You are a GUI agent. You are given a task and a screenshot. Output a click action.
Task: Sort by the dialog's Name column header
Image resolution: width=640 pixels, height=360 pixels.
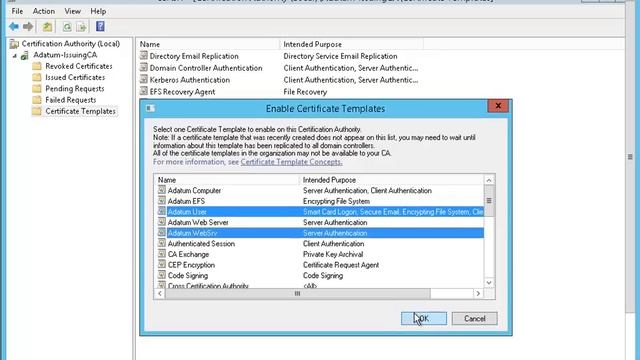tap(226, 180)
